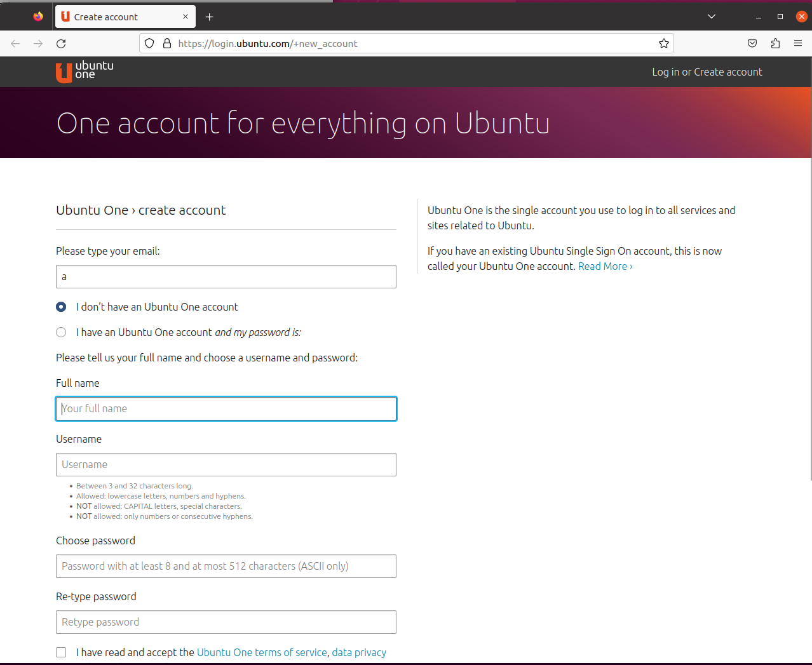Click the Ubuntu One logo

tap(85, 72)
